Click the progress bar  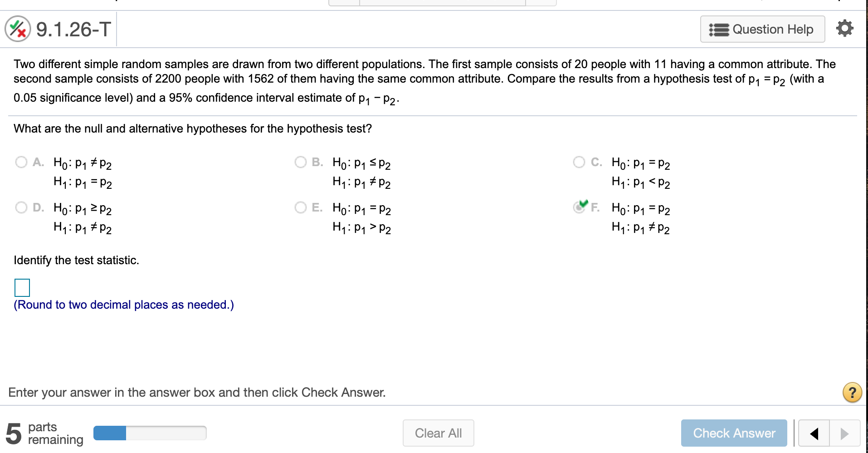150,433
